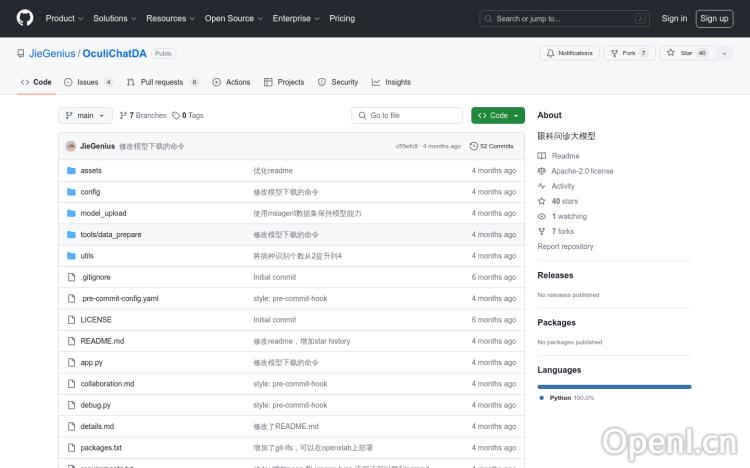Click the Fork repository icon
Screen dimensions: 750x468
coord(615,53)
